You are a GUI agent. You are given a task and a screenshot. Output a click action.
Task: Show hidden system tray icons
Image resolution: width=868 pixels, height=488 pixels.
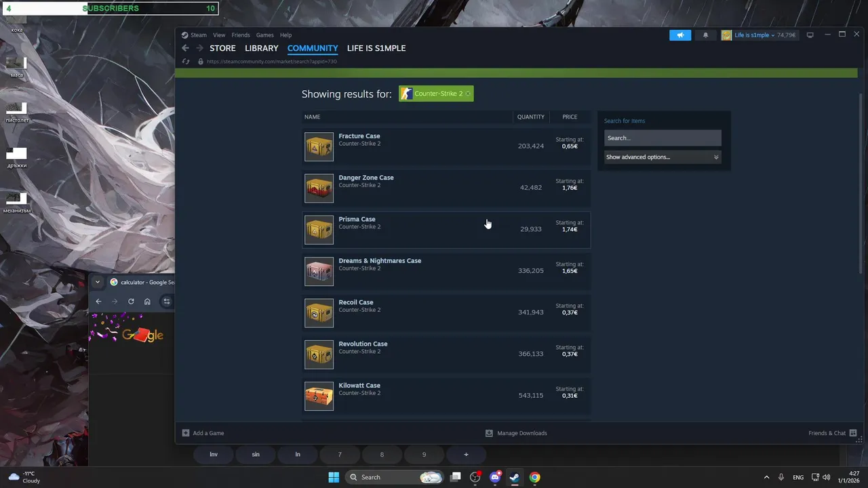pos(766,477)
